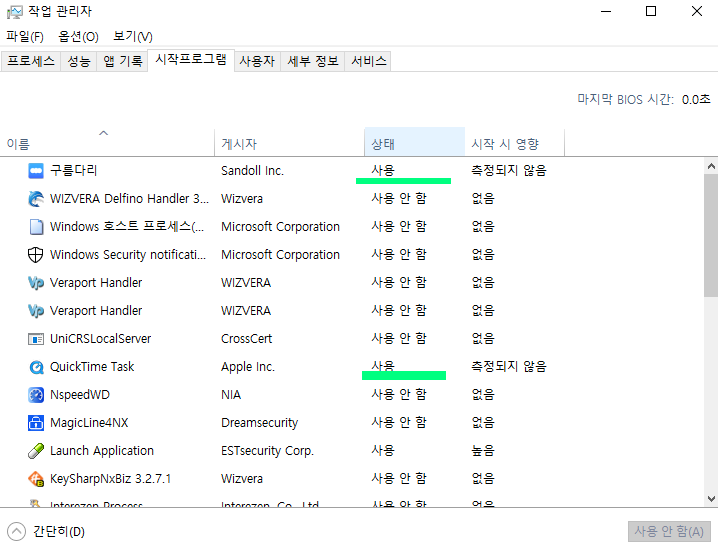Collapse to simple view with 간단히 arrow
718x554 pixels.
[16, 532]
